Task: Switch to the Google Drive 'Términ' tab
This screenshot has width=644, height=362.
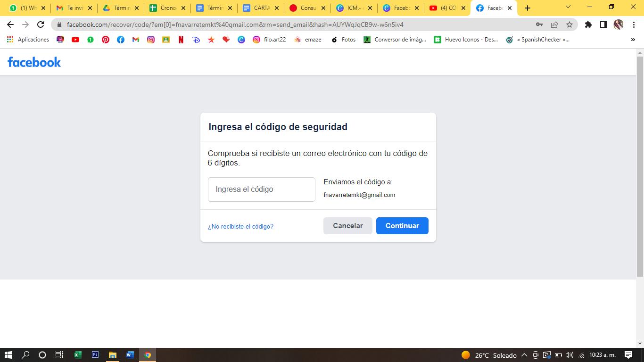Action: pos(121,8)
